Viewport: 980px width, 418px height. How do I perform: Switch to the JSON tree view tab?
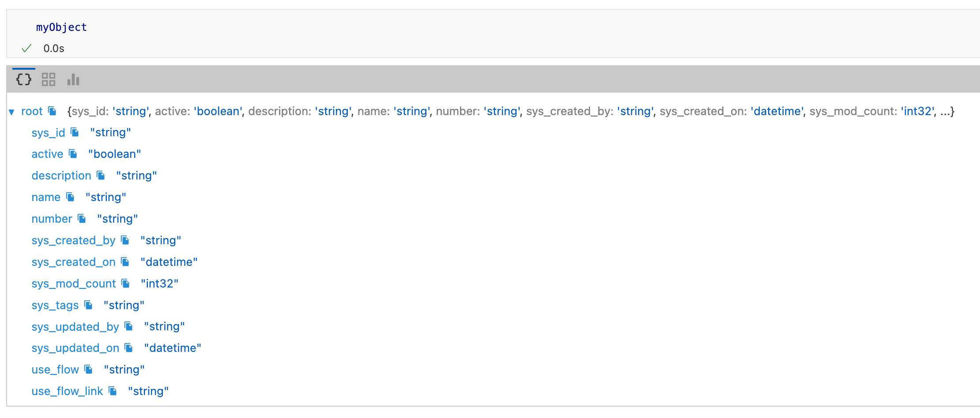(x=24, y=79)
